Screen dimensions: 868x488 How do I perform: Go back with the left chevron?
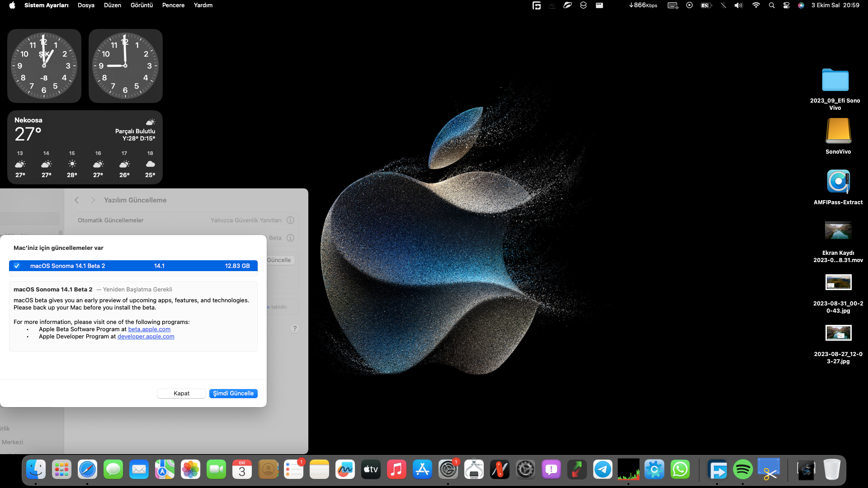[77, 200]
